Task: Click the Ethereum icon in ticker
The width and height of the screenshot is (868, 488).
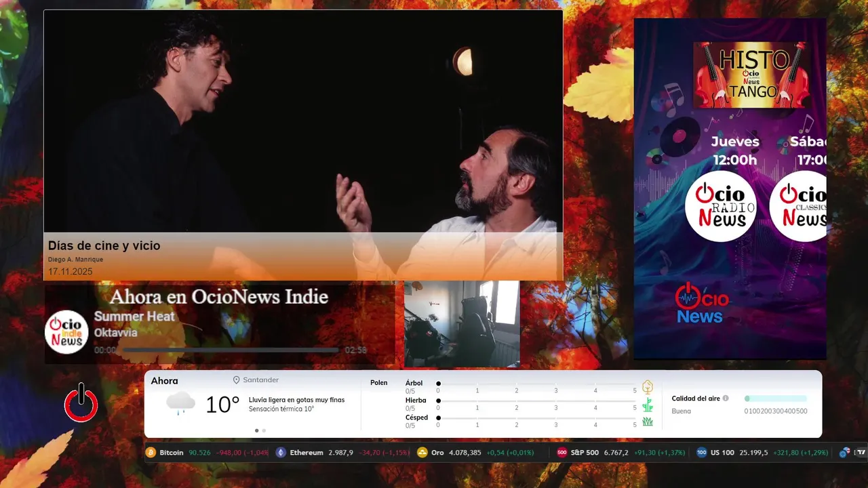Action: [281, 453]
